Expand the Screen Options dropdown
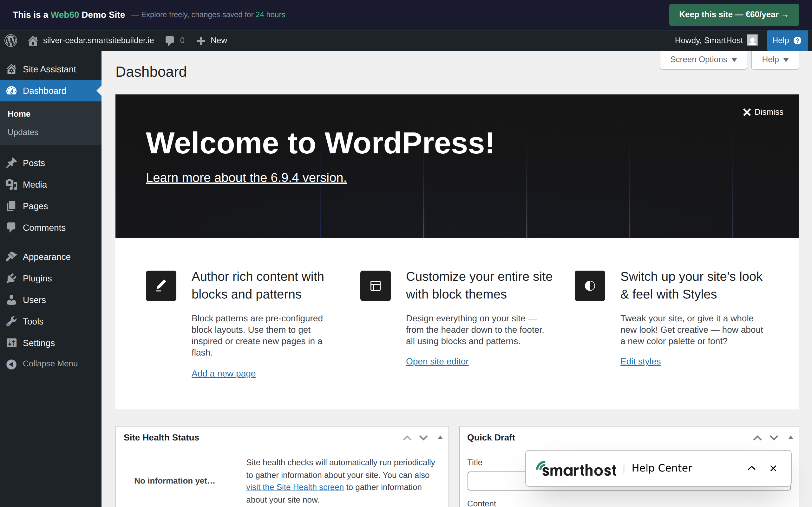This screenshot has width=812, height=507. pos(703,60)
